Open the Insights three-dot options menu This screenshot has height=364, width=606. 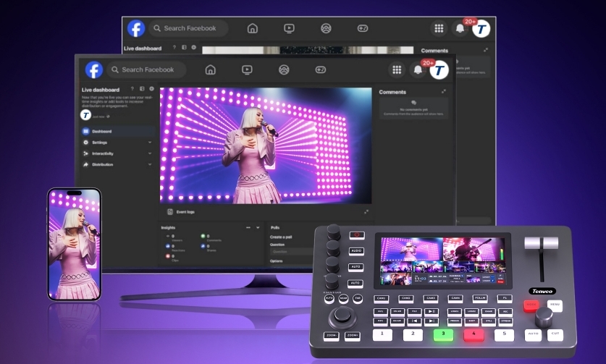pyautogui.click(x=248, y=227)
